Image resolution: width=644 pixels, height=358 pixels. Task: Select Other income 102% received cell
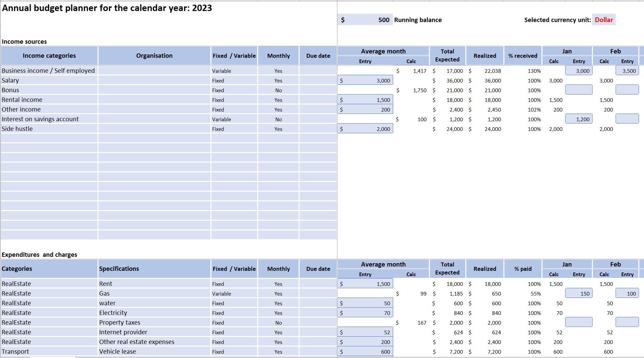(x=523, y=110)
